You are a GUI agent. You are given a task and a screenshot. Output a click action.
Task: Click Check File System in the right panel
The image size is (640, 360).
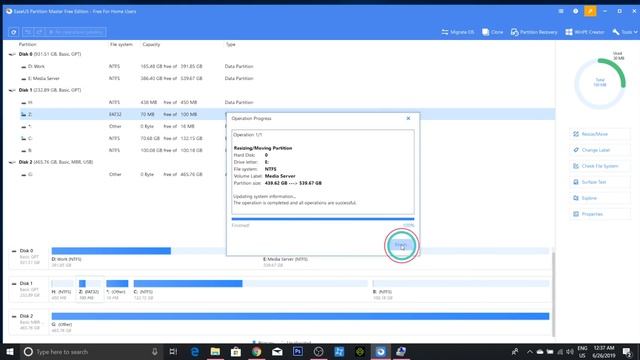(x=600, y=166)
